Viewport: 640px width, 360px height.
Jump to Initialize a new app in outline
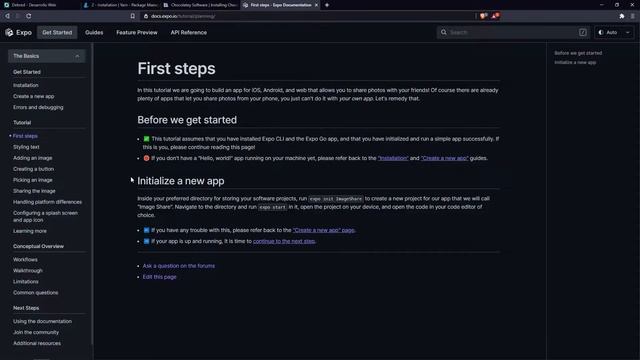click(x=575, y=62)
